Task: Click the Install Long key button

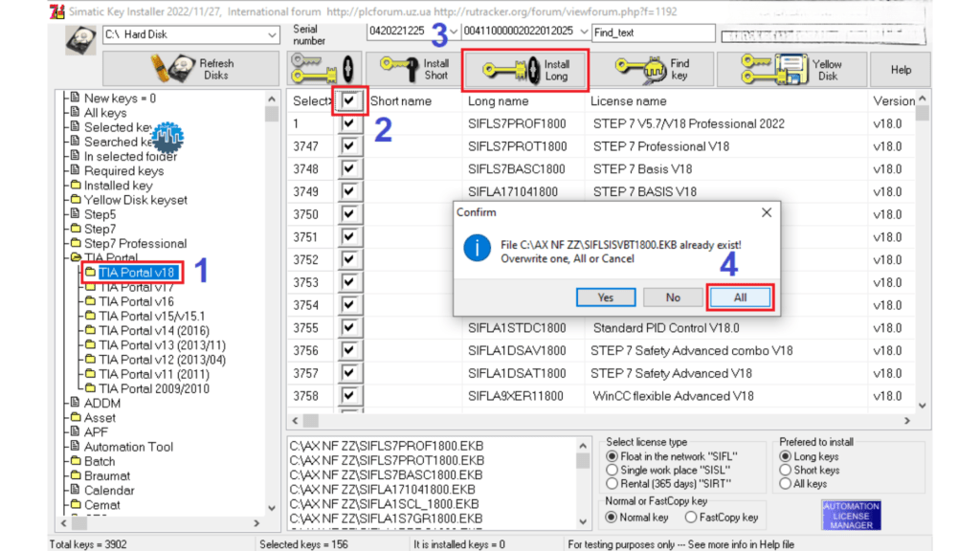Action: (525, 70)
